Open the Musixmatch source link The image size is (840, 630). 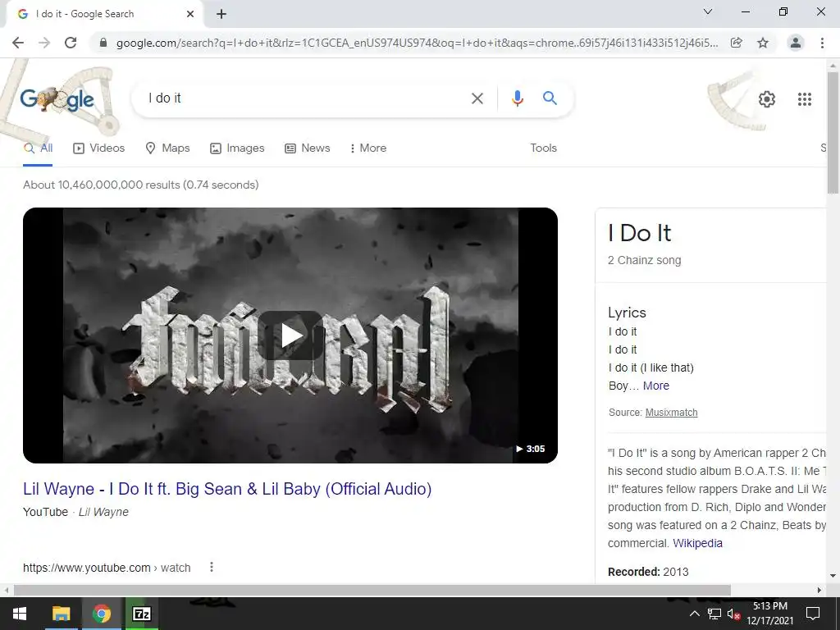pos(671,413)
